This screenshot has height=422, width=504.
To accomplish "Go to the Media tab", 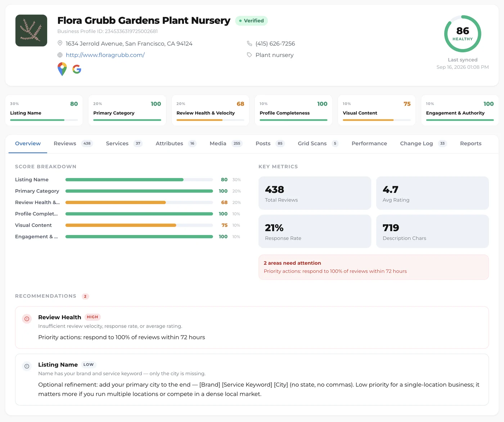I will pos(226,143).
